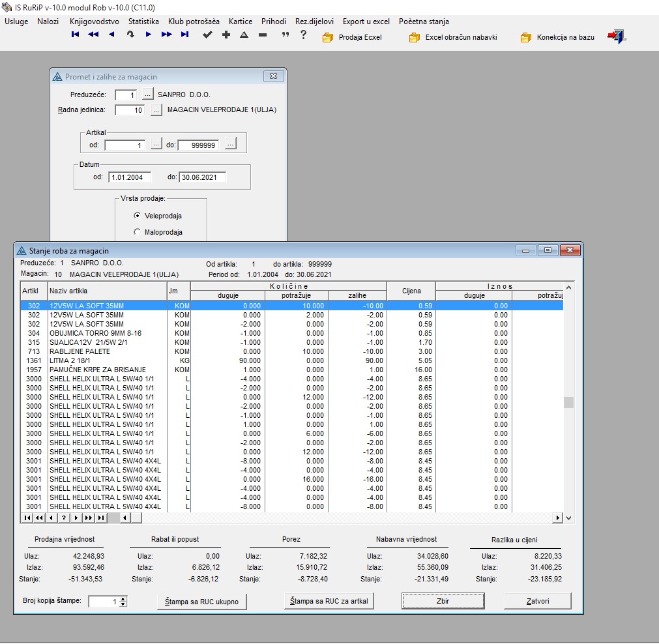
Task: Click the vertical scrollbar thumb in the grid
Action: click(x=568, y=402)
